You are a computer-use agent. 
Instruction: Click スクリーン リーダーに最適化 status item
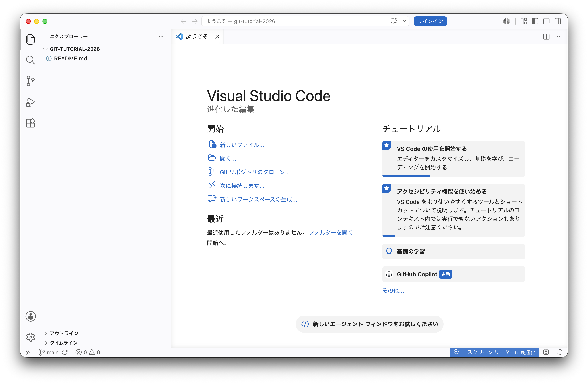point(501,352)
